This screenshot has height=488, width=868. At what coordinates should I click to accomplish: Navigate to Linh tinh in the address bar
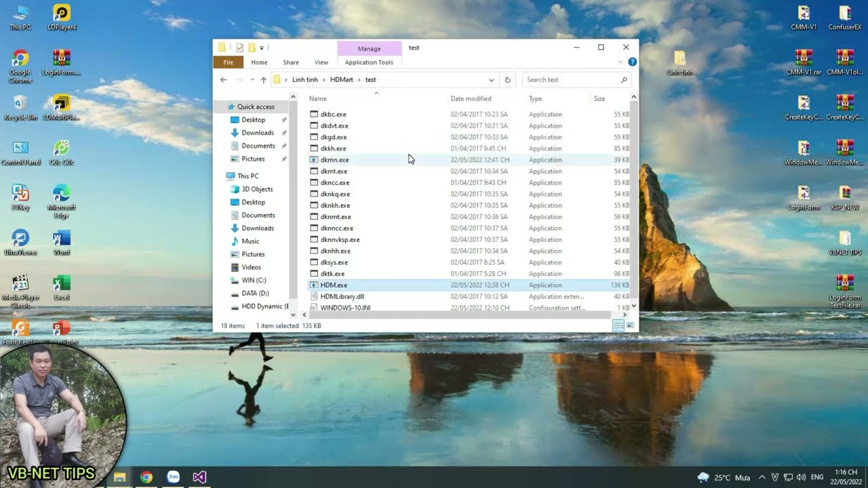(x=304, y=80)
